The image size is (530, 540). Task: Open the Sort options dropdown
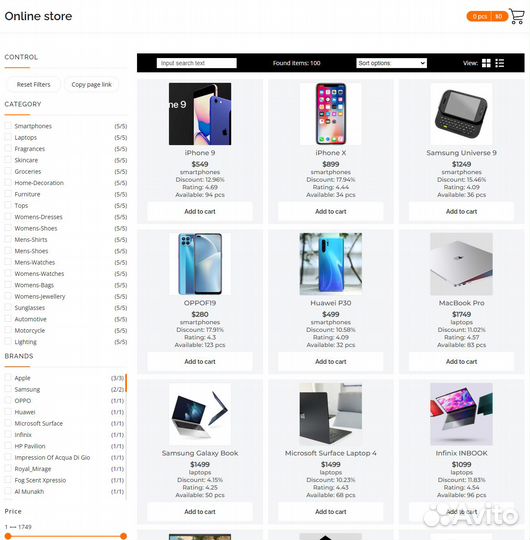click(x=391, y=63)
